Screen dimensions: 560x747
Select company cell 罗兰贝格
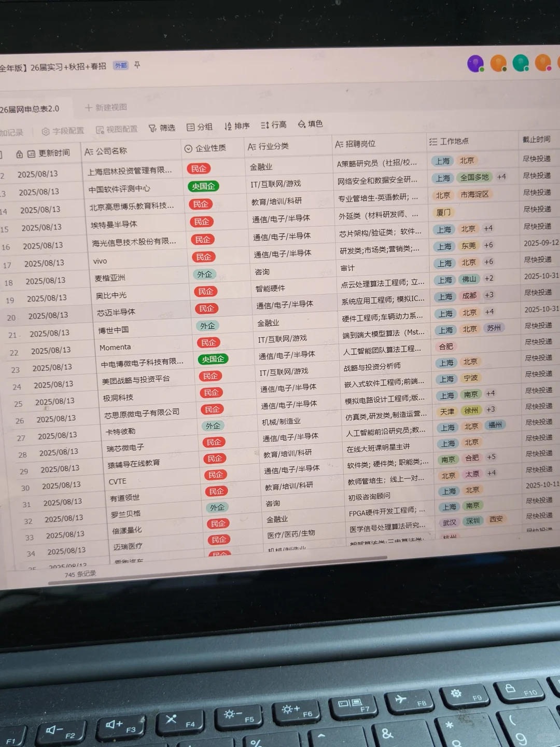click(125, 514)
